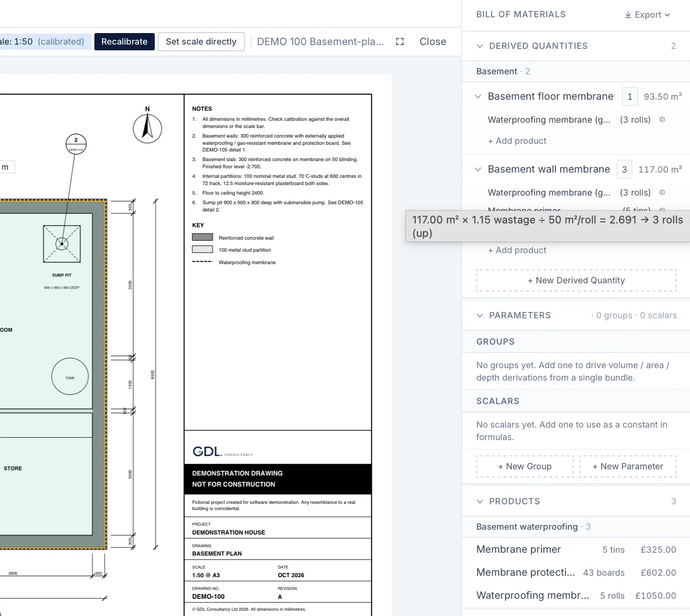Viewport: 690px width, 616px height.
Task: Click the GROUPS subsection heading
Action: (495, 342)
